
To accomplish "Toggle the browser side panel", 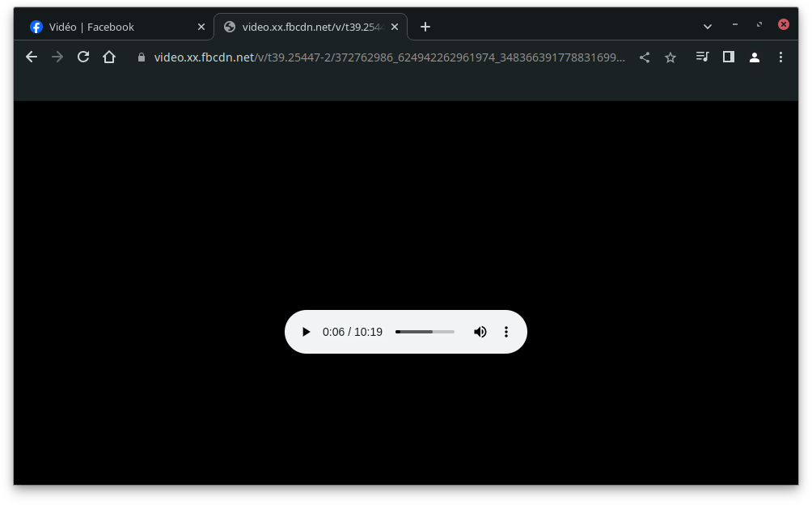I will click(729, 57).
